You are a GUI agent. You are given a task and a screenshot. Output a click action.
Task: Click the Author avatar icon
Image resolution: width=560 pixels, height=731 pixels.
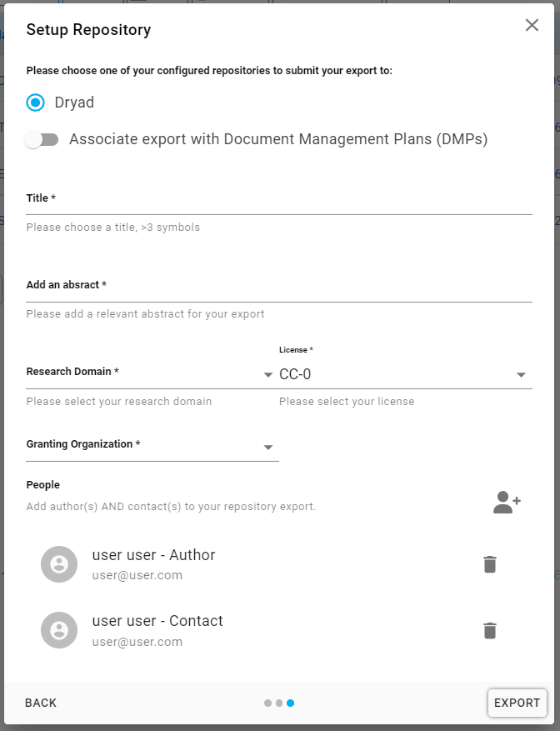(59, 564)
